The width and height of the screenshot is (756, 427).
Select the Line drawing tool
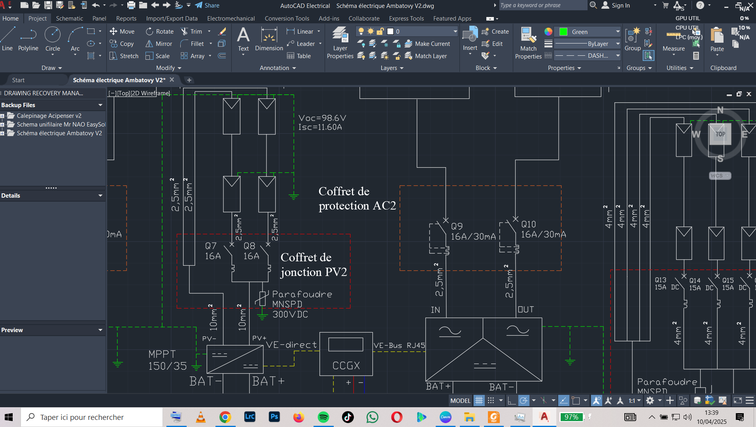(x=8, y=38)
